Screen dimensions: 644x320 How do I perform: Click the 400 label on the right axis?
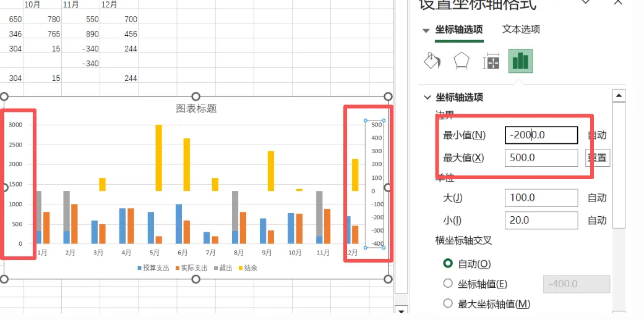point(376,138)
